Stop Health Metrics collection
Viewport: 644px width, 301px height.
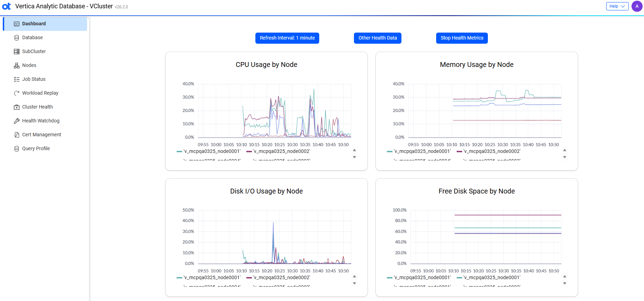click(x=462, y=38)
